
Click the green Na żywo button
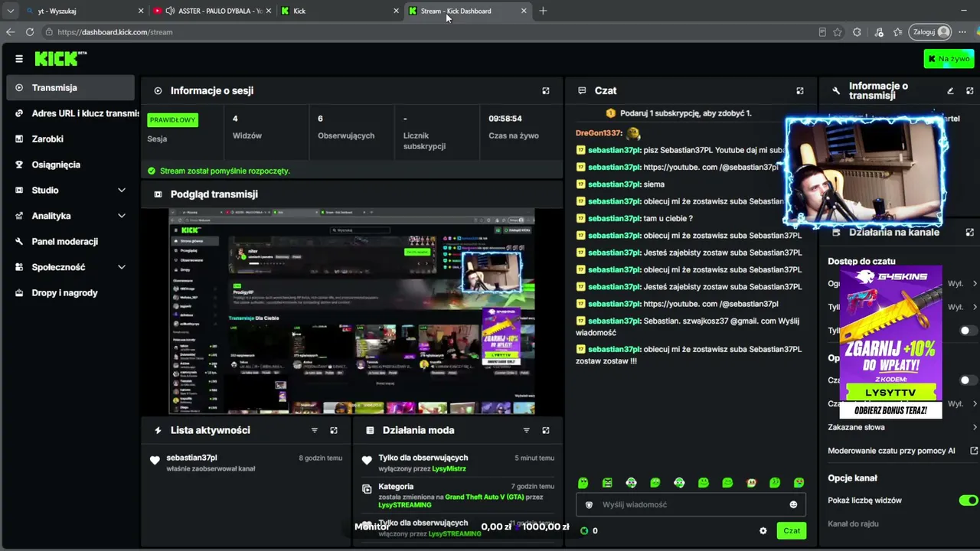click(x=949, y=58)
